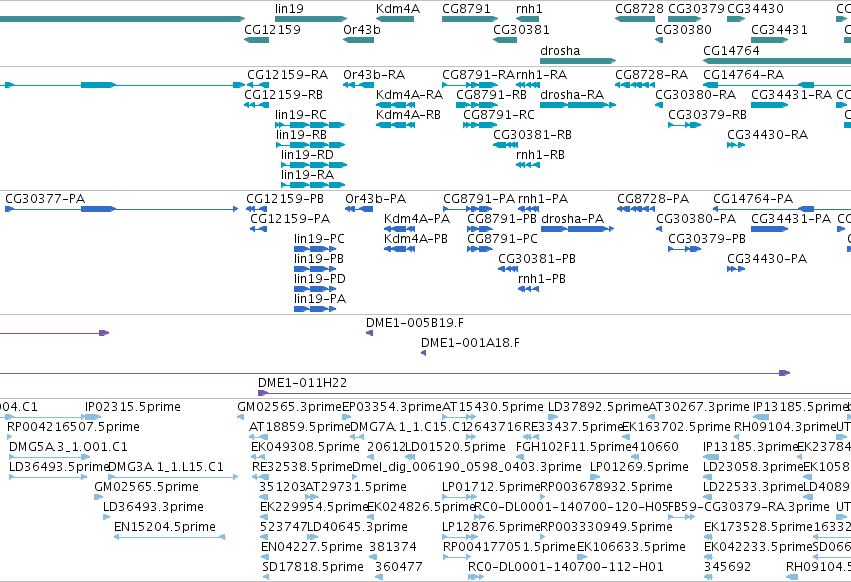Click the CG12159-RA transcript label
The width and height of the screenshot is (851, 582).
coord(288,74)
